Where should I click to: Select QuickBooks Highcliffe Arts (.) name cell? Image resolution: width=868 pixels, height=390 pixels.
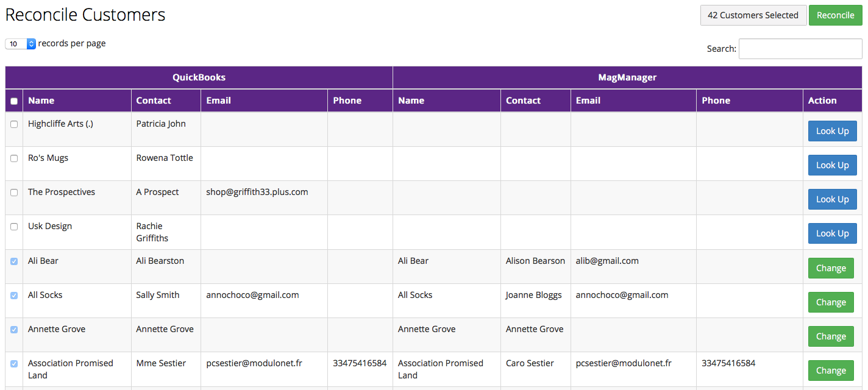coord(77,130)
